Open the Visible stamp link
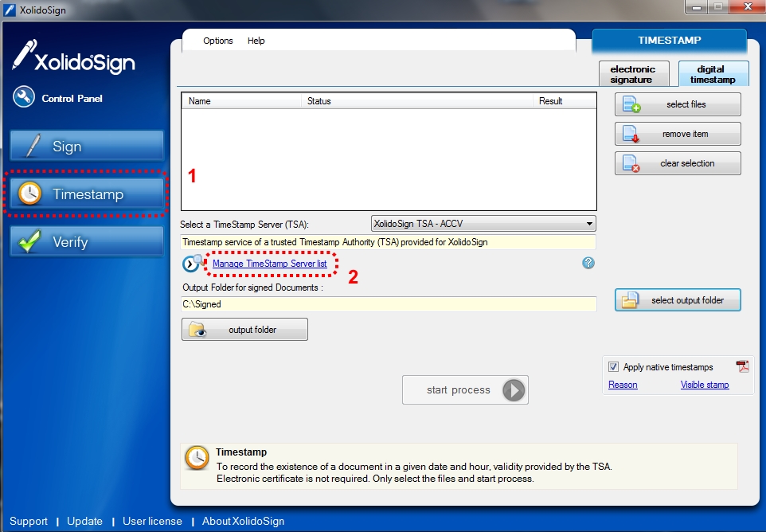This screenshot has width=766, height=532. click(705, 385)
